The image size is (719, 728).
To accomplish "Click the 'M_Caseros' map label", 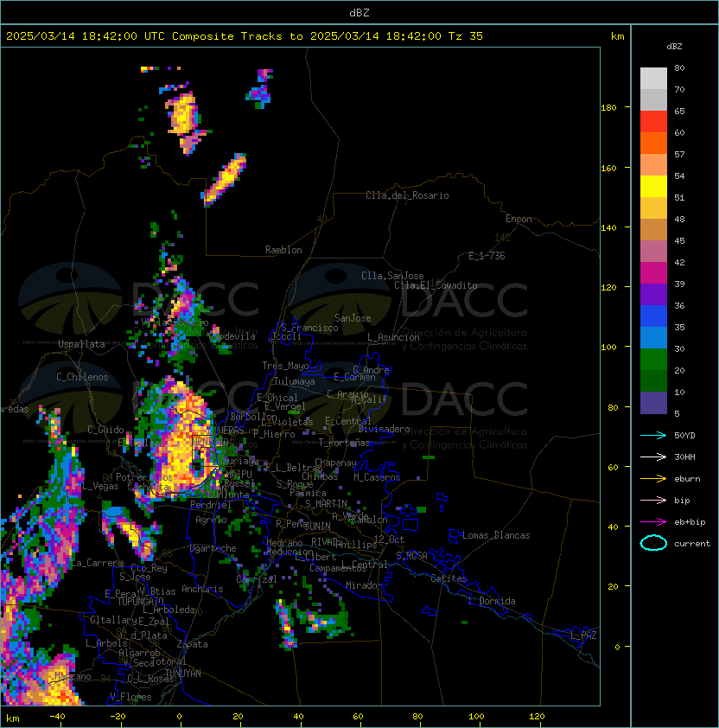I will 377,477.
